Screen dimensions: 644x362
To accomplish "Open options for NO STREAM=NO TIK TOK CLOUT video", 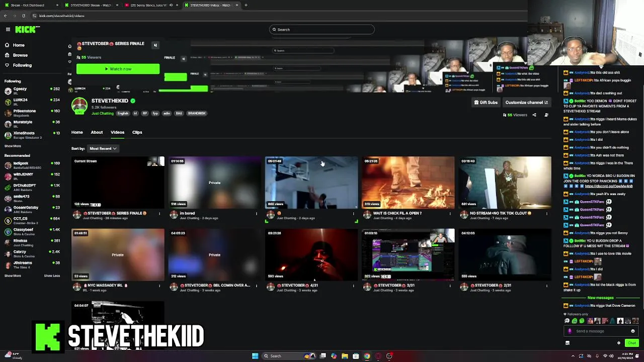I will (547, 214).
